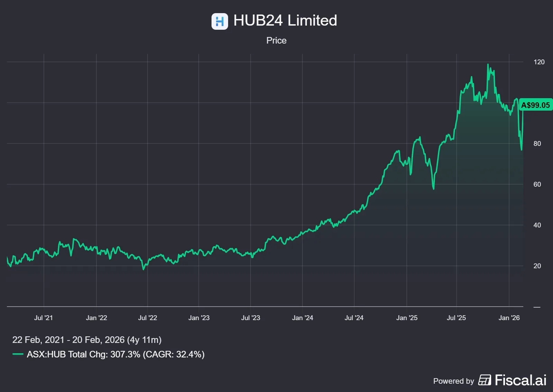Click the Jul '21 x-axis label
The image size is (553, 392).
[44, 318]
